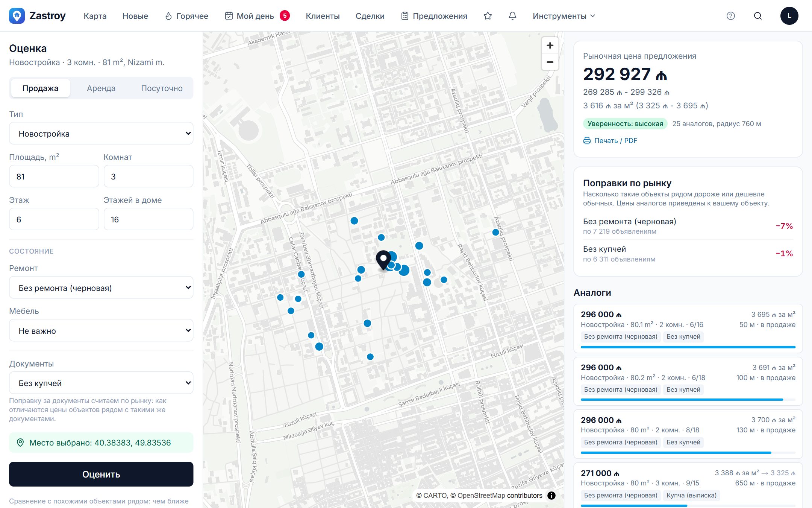Go to Клиенты section
This screenshot has height=508, width=812.
[323, 16]
